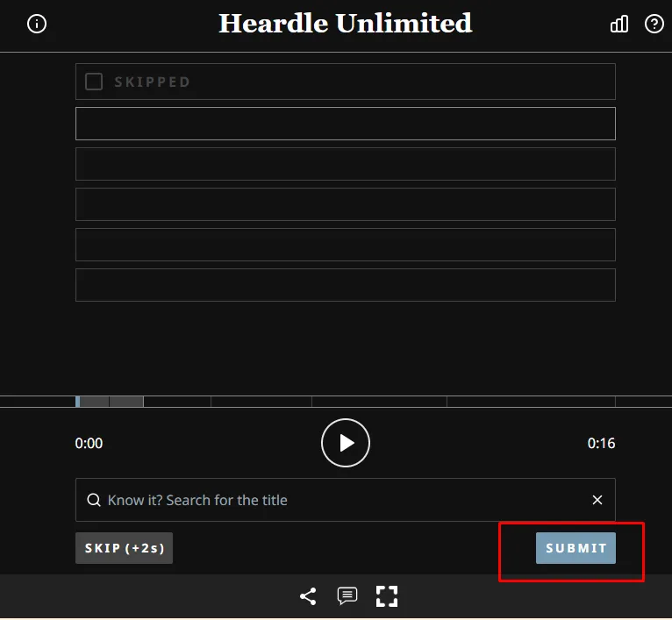Clear the search field with X
Image resolution: width=672 pixels, height=620 pixels.
pyautogui.click(x=597, y=500)
